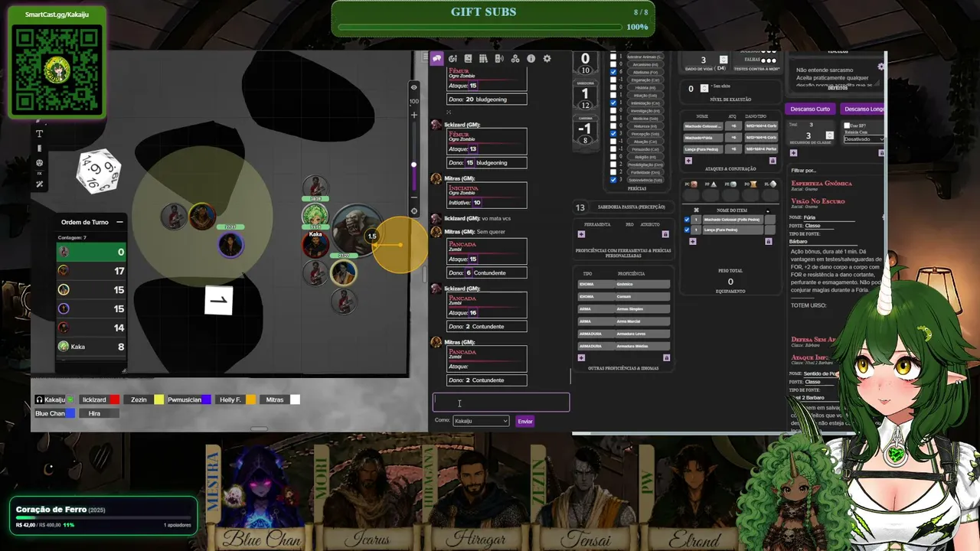The width and height of the screenshot is (980, 551).
Task: Click the fit-to-screen zoom icon
Action: [x=414, y=210]
